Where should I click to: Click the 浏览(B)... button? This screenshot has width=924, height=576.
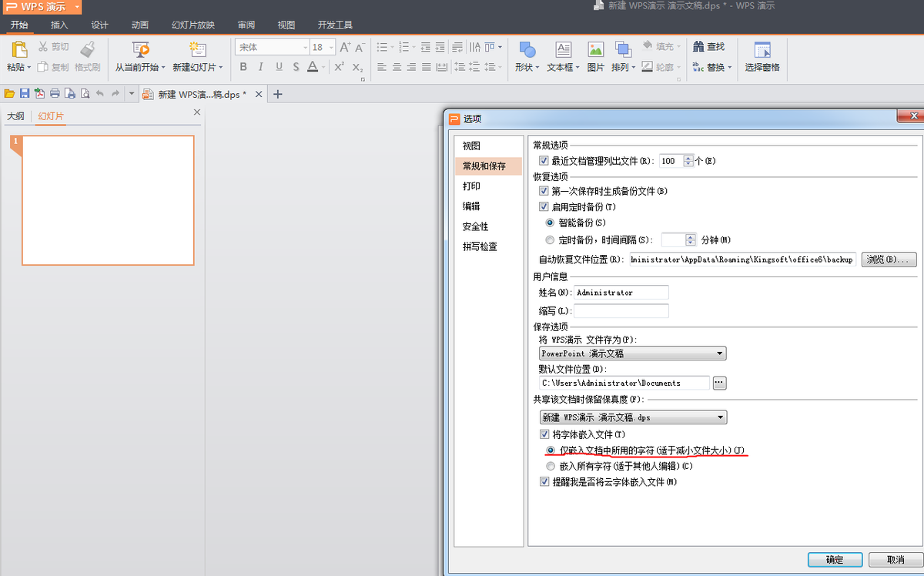coord(889,260)
